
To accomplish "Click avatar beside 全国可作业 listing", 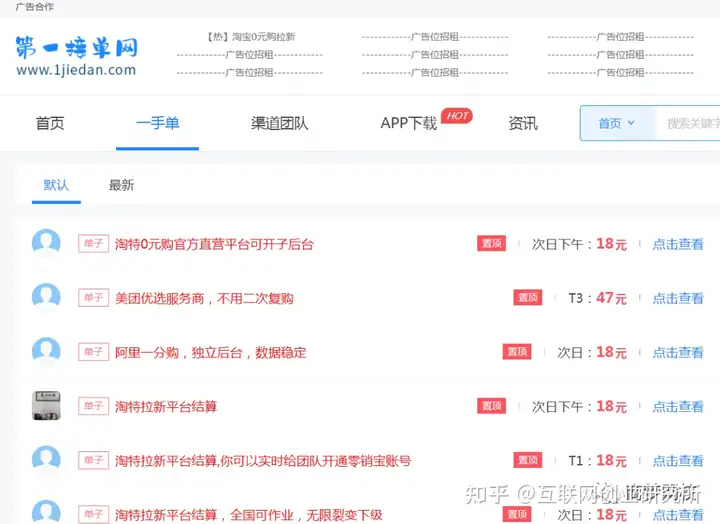I will pos(46,512).
